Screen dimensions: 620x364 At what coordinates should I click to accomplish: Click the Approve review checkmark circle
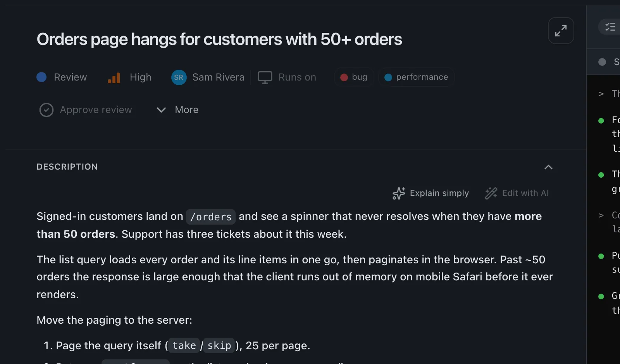46,110
